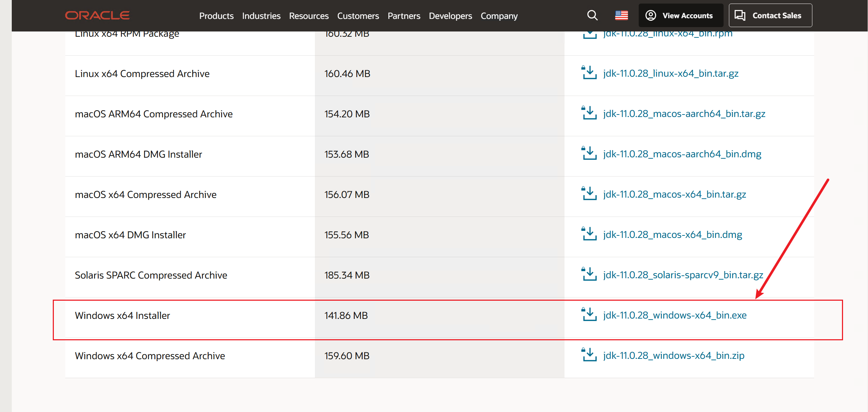Image resolution: width=868 pixels, height=412 pixels.
Task: Open the Products menu
Action: tap(216, 16)
